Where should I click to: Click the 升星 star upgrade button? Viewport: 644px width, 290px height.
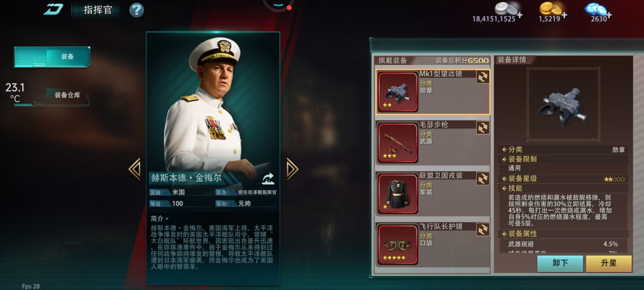pyautogui.click(x=609, y=263)
